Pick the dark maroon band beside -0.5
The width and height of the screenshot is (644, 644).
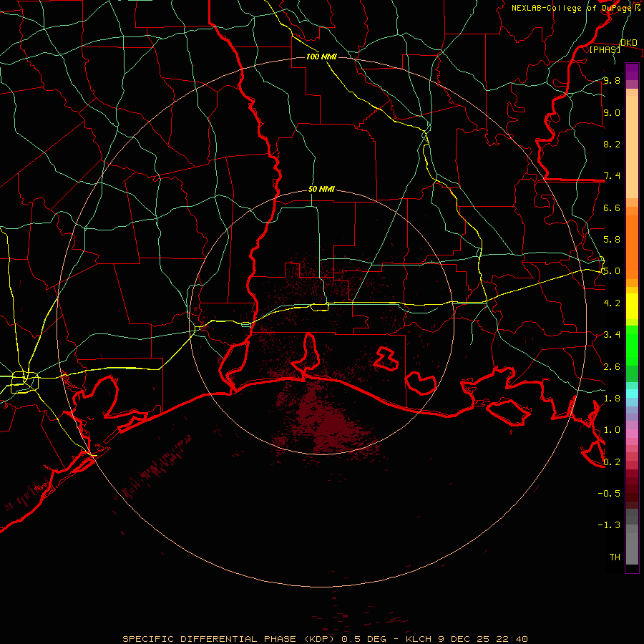pyautogui.click(x=632, y=493)
